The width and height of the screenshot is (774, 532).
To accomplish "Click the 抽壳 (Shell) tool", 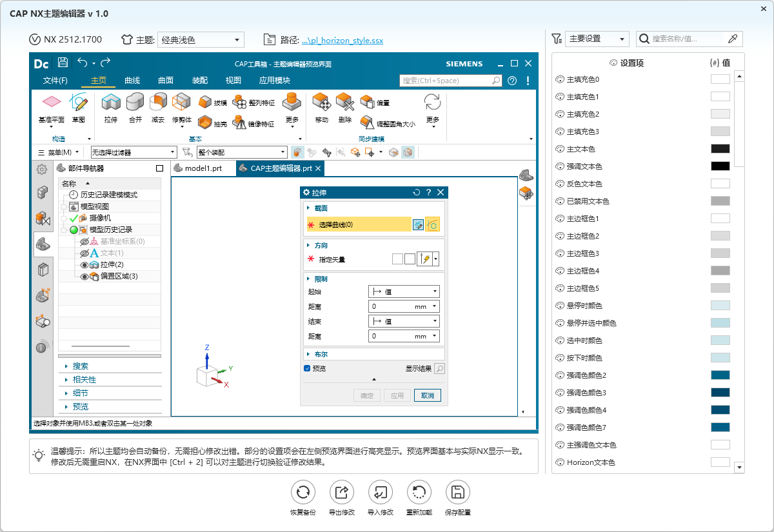I will pos(212,123).
